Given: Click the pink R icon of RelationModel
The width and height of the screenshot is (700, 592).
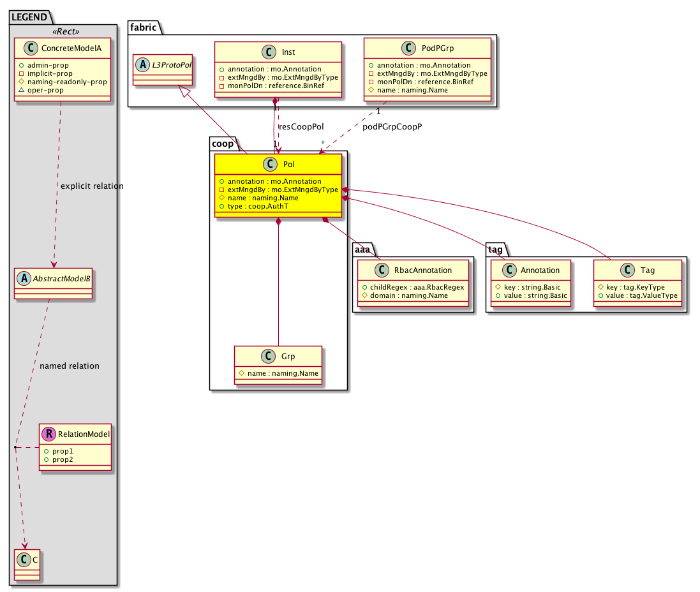Looking at the screenshot, I should 49,434.
